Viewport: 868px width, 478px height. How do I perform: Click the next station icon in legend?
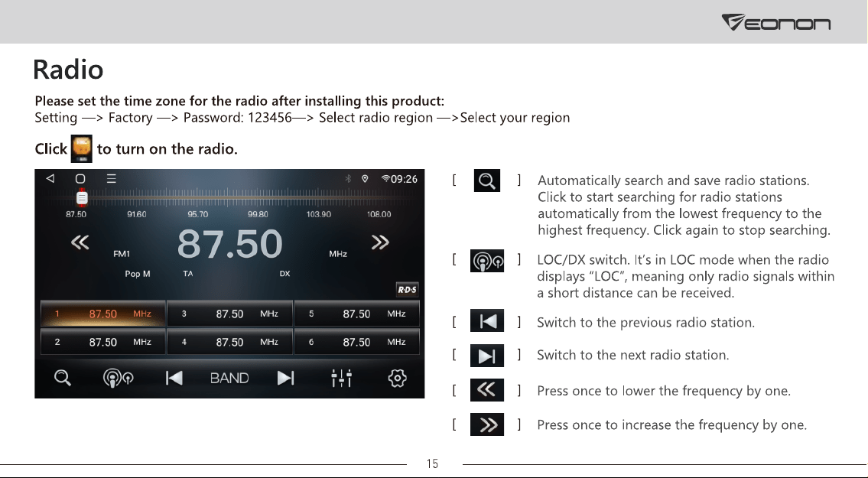click(487, 356)
